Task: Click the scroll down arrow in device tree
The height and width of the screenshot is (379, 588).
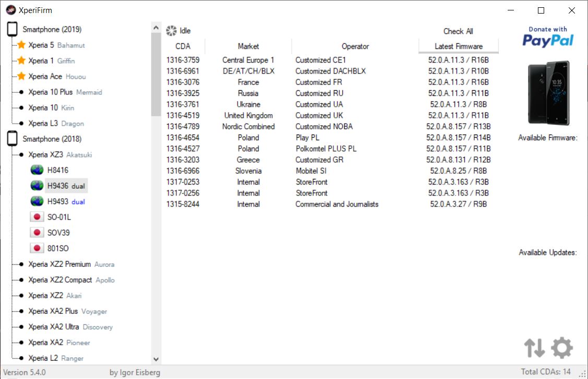Action: pos(156,359)
